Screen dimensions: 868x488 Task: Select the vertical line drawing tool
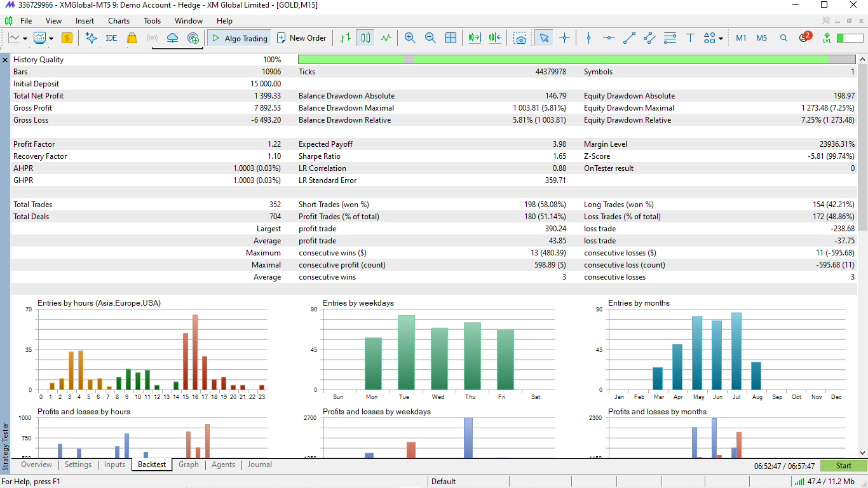588,38
